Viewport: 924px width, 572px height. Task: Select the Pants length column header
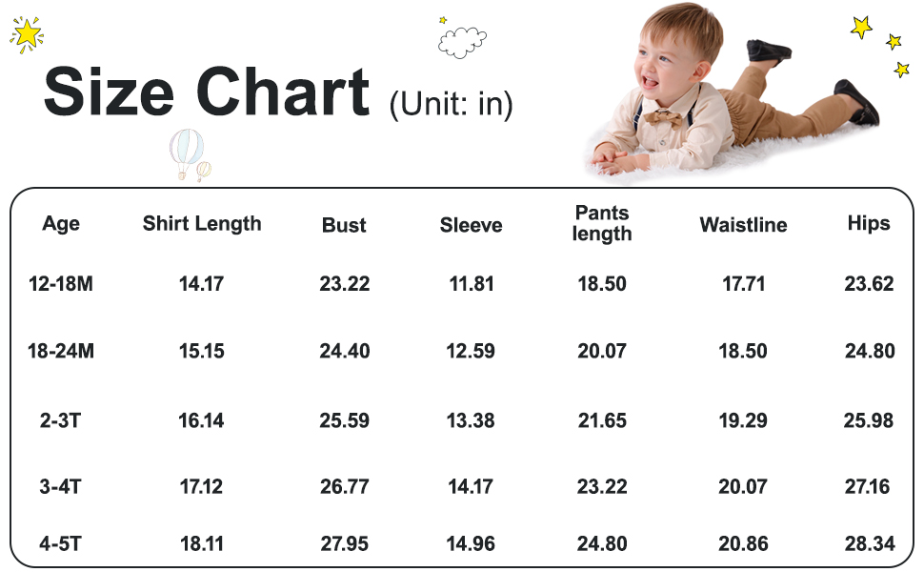pos(602,223)
